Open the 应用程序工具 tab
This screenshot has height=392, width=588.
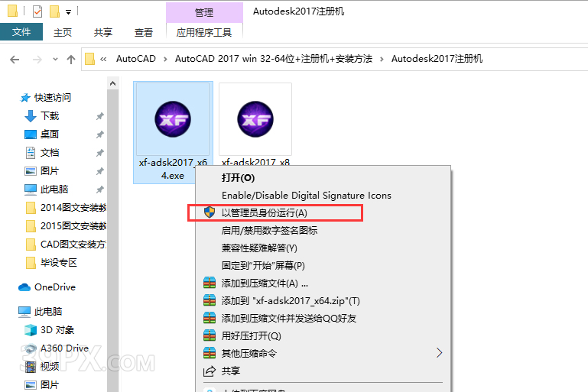tap(204, 33)
